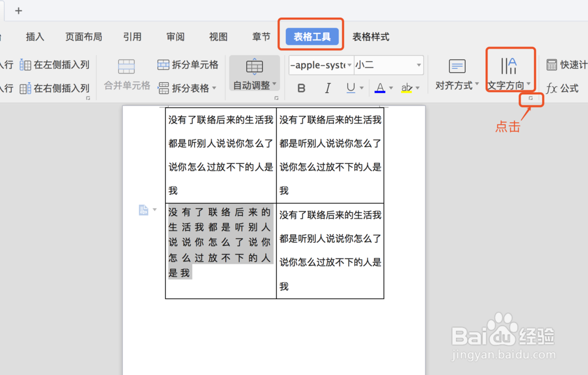Click the Split Cells icon

pos(163,65)
